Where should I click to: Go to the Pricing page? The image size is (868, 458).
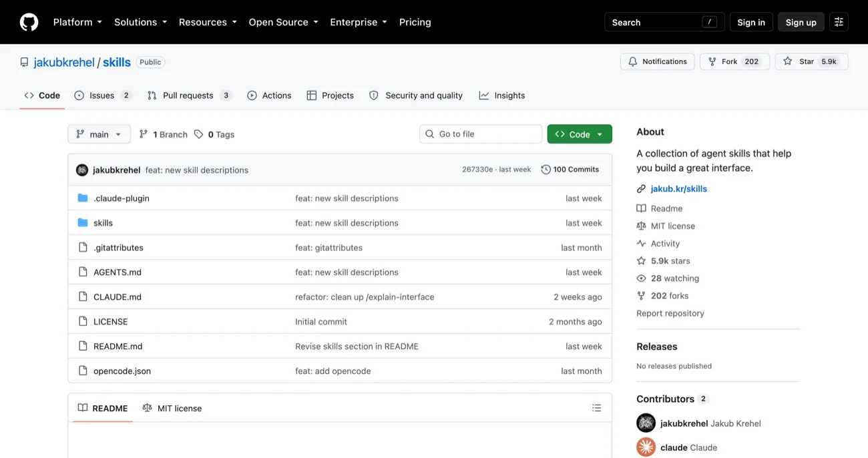[x=415, y=22]
